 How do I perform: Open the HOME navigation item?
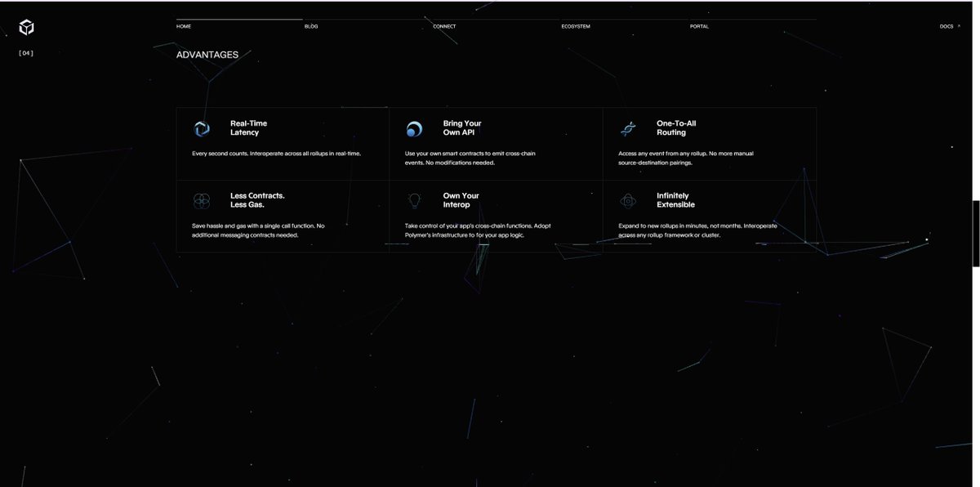point(182,25)
